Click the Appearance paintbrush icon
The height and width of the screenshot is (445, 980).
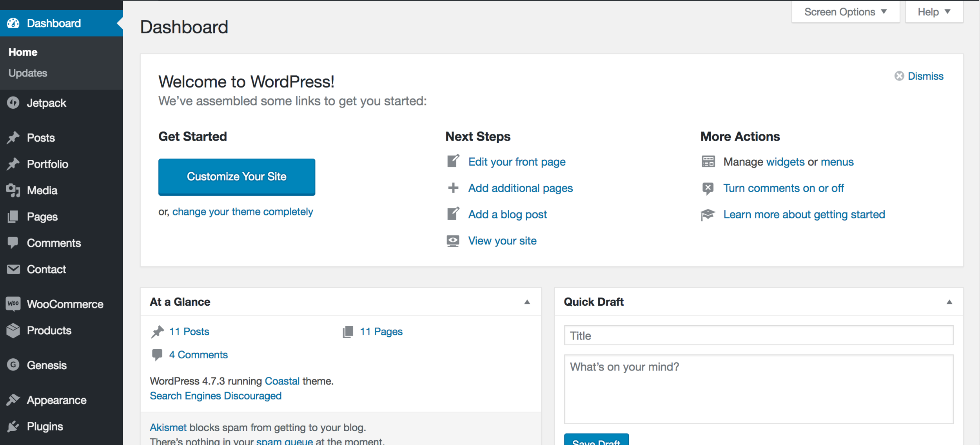[13, 400]
